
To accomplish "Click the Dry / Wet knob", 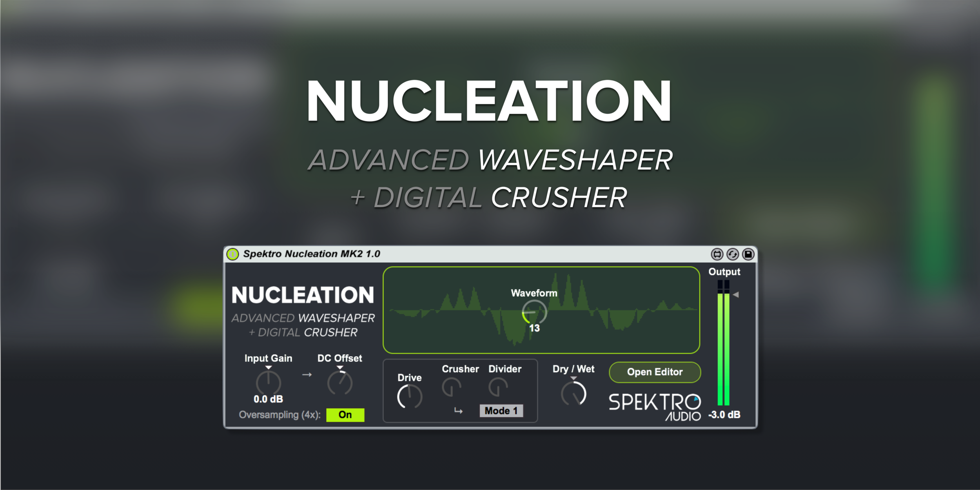I will [x=573, y=394].
